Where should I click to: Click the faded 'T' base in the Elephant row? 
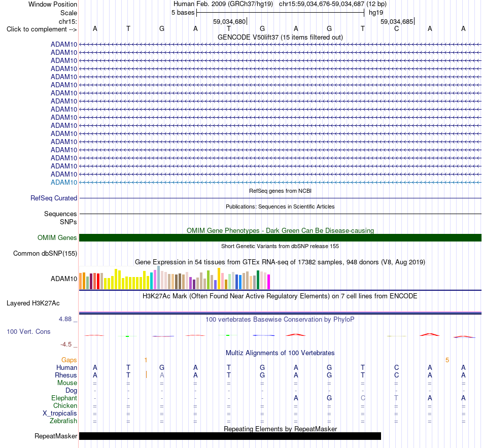point(396,398)
